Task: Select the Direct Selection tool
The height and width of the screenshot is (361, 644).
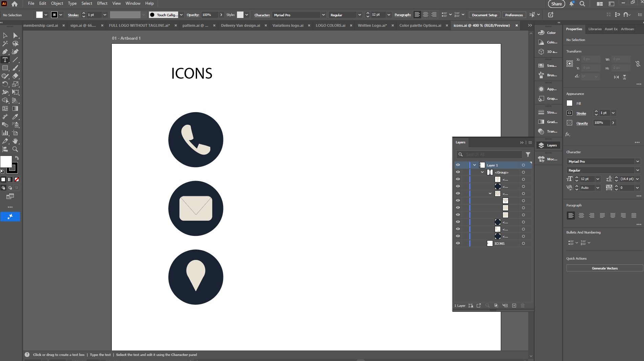Action: coord(15,35)
